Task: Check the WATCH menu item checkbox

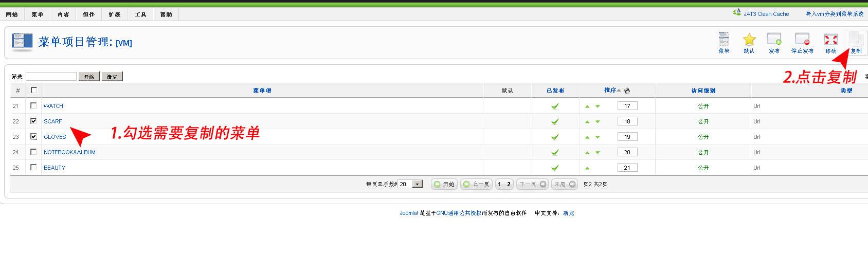Action: click(x=34, y=105)
